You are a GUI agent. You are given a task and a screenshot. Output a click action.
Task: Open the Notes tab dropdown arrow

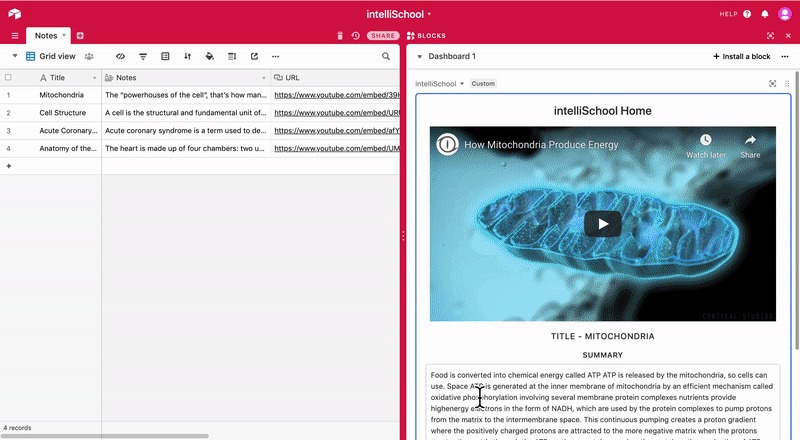click(x=64, y=35)
